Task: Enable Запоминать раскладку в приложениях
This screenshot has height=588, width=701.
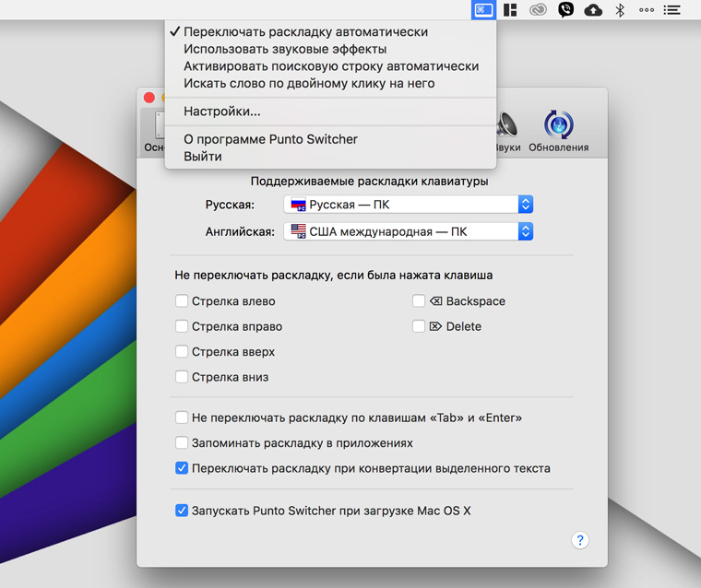Action: point(183,443)
